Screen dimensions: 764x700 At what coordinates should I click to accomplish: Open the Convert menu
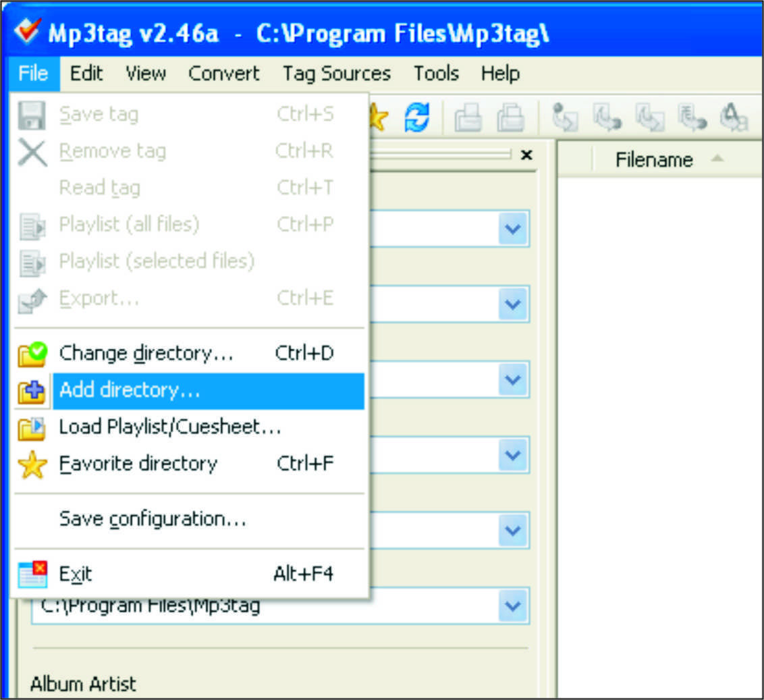tap(223, 74)
